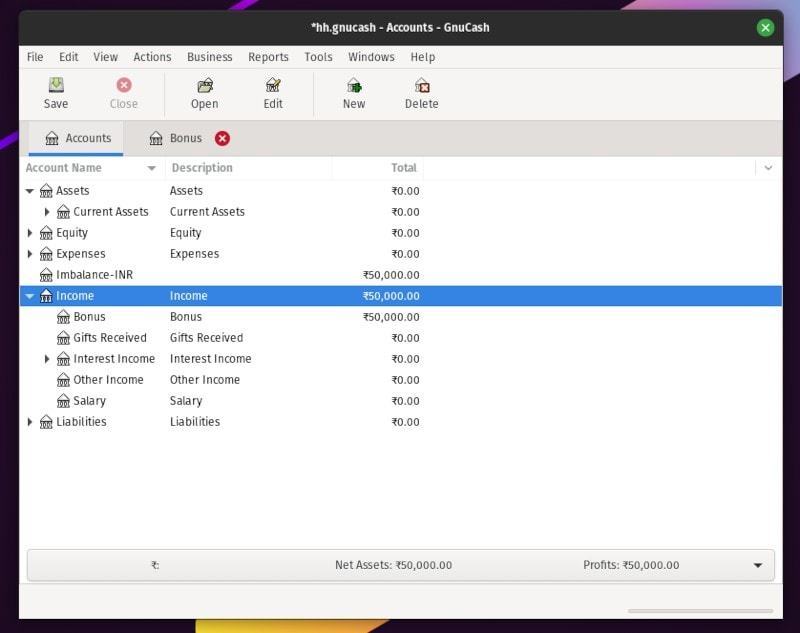
Task: Expand the Liabilities account
Action: 30,422
